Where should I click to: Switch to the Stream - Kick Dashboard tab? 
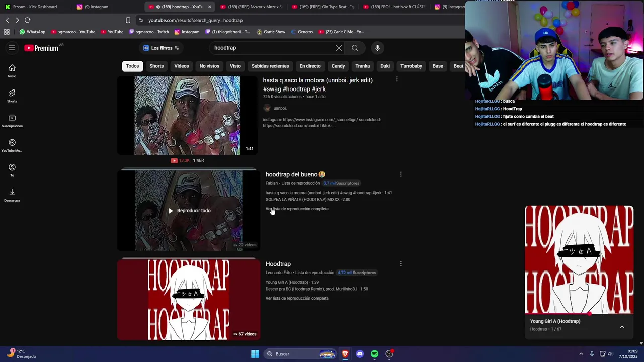35,7
